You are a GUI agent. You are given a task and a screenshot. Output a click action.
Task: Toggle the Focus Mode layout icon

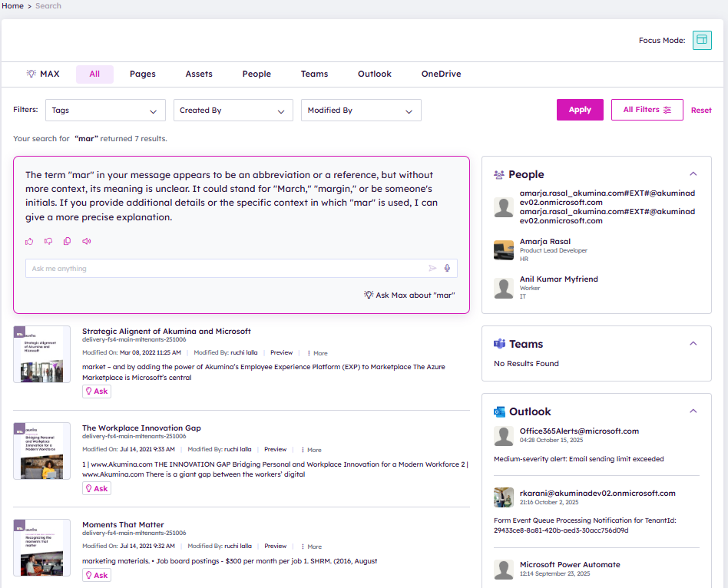(x=702, y=41)
